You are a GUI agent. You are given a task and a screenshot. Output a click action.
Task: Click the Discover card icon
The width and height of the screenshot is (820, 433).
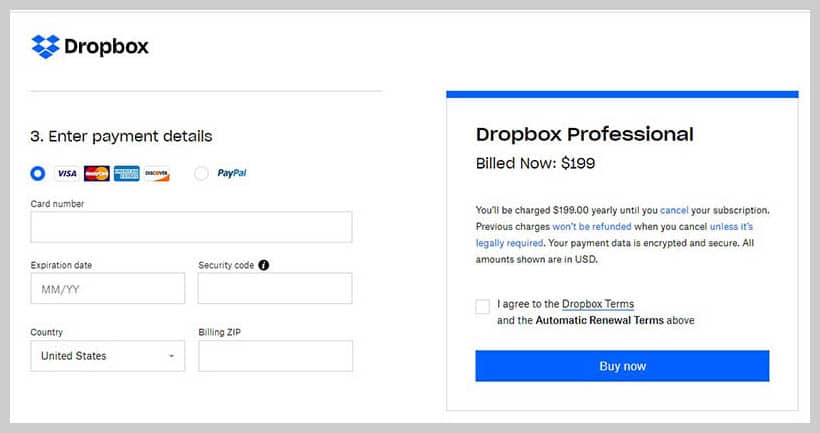157,173
